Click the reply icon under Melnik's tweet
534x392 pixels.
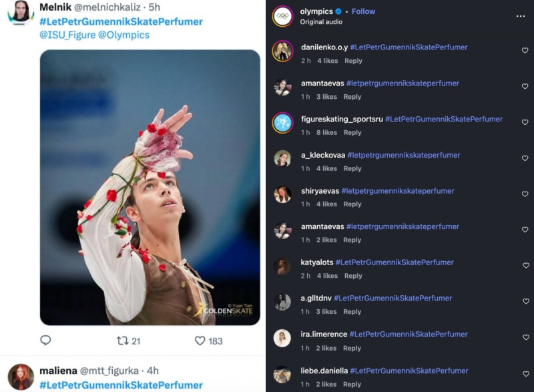click(45, 341)
